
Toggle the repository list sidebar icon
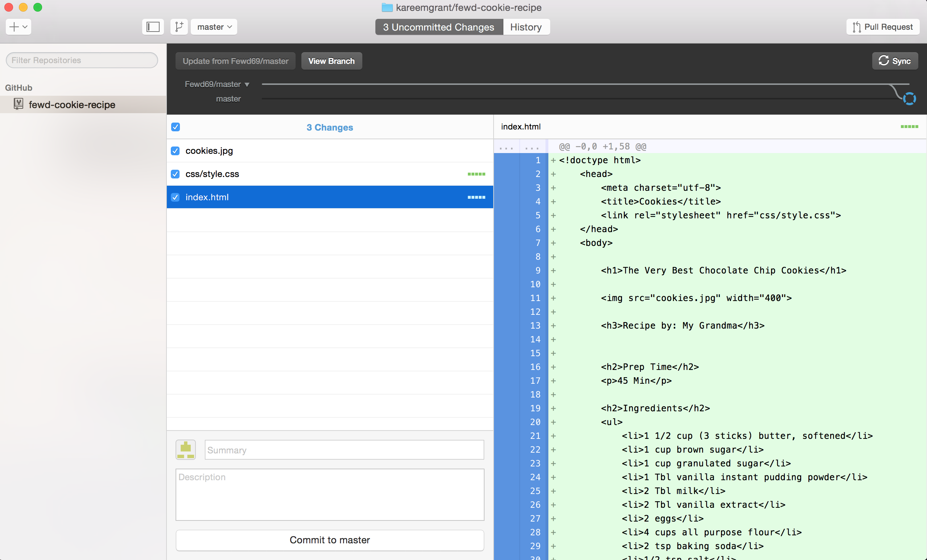click(153, 27)
